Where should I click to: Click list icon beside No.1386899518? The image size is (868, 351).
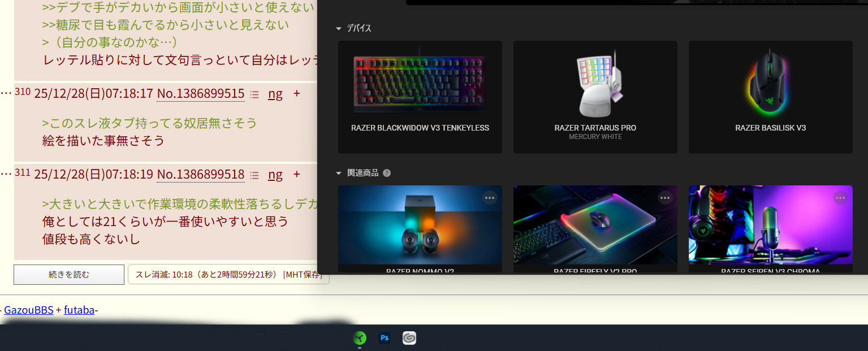254,175
